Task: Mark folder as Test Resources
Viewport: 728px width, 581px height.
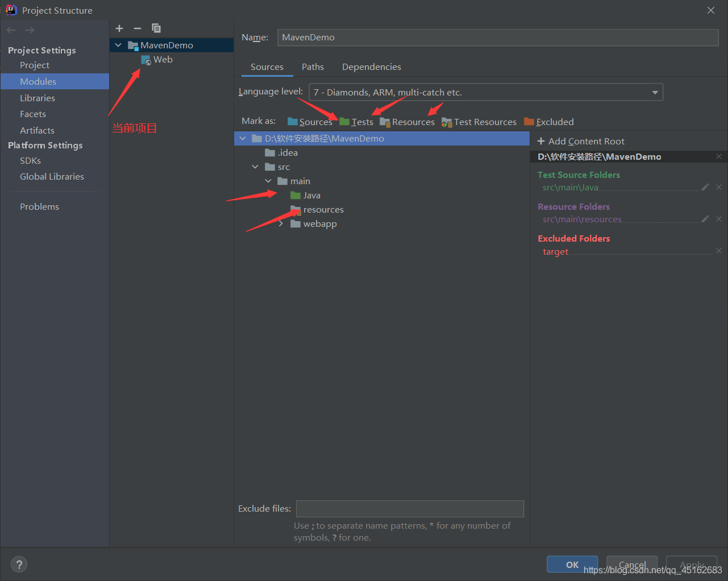Action: 479,122
